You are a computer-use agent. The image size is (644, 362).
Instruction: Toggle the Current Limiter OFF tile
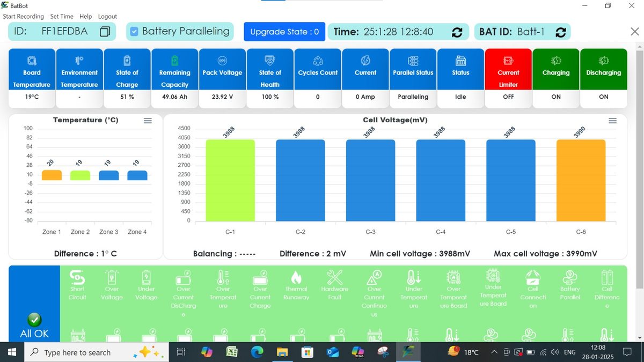(x=508, y=78)
